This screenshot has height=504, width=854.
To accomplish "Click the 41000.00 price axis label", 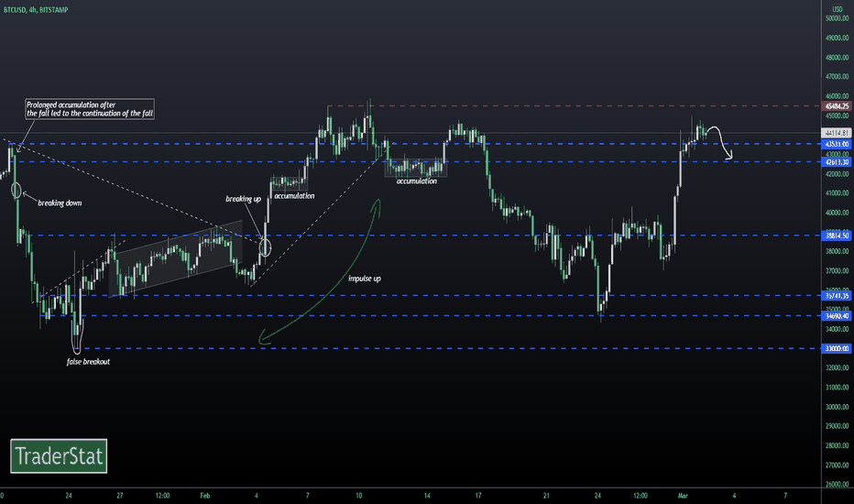I will 838,192.
